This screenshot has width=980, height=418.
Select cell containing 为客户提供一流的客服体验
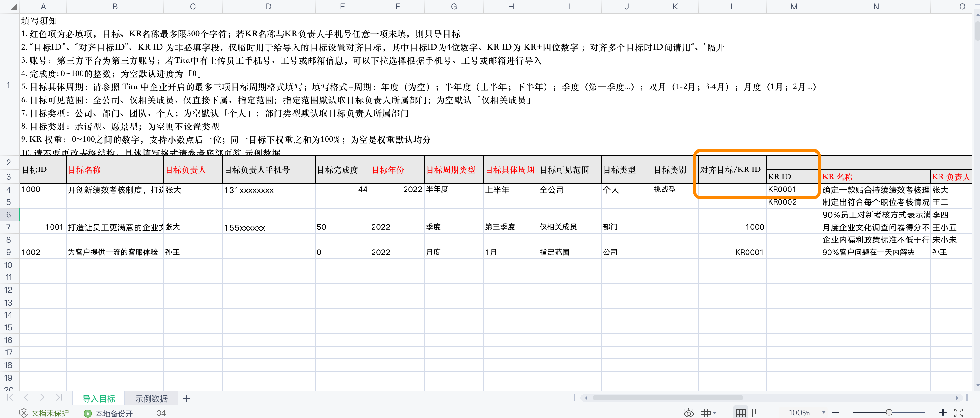[115, 252]
